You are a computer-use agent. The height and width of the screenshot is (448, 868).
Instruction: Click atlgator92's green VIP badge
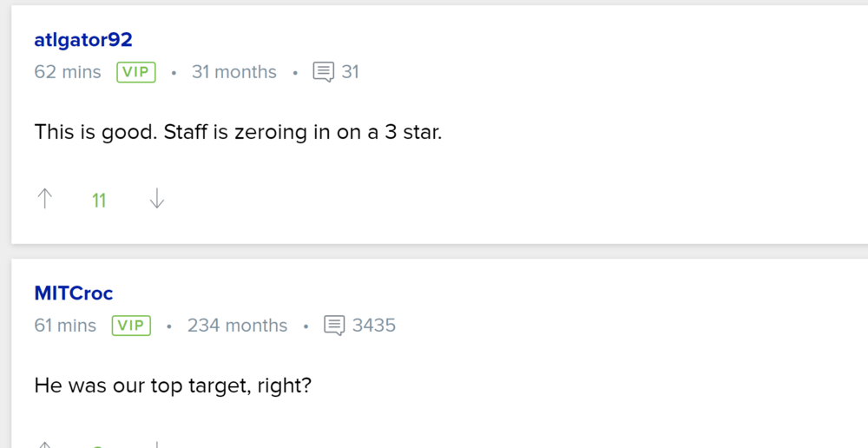click(136, 72)
